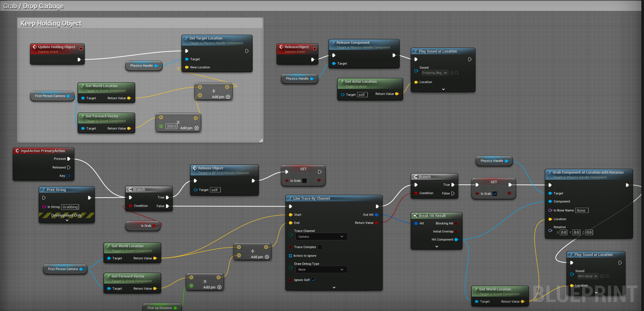Click the Grab Component node exec output pin
Screen dimensions: 644x311
point(627,185)
